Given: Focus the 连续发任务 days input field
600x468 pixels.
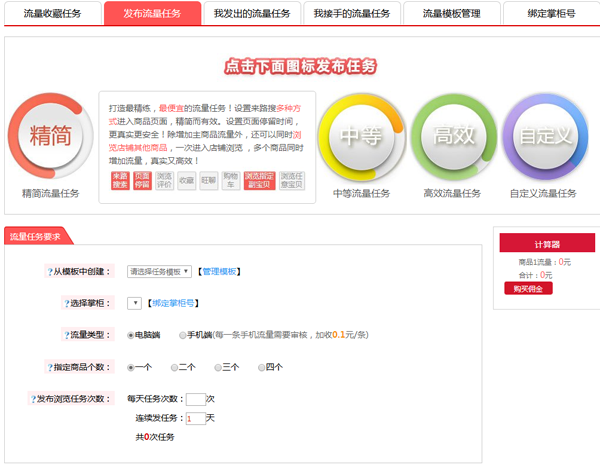Looking at the screenshot, I should (196, 419).
